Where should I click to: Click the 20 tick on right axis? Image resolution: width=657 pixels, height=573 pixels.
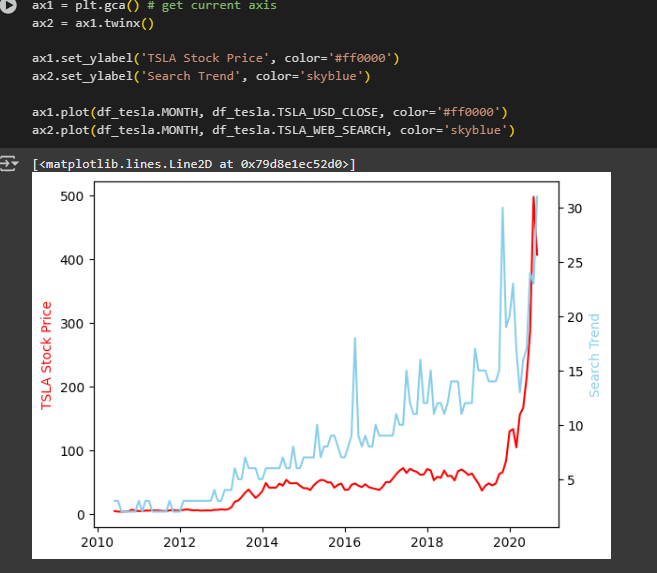(574, 317)
